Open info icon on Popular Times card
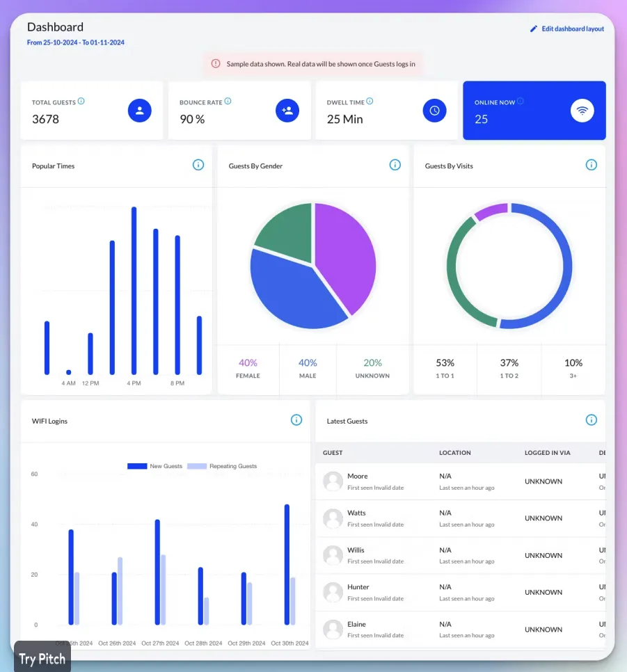The height and width of the screenshot is (672, 627). click(198, 165)
